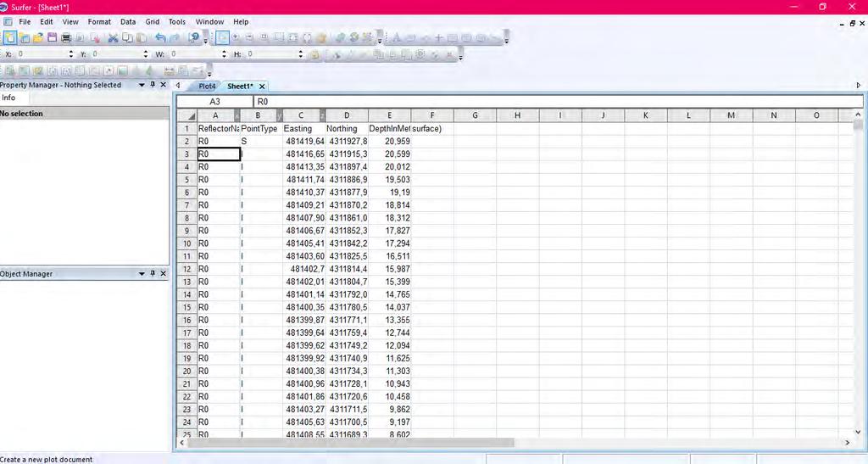Paste clipboard contents icon
868x464 pixels.
point(142,37)
